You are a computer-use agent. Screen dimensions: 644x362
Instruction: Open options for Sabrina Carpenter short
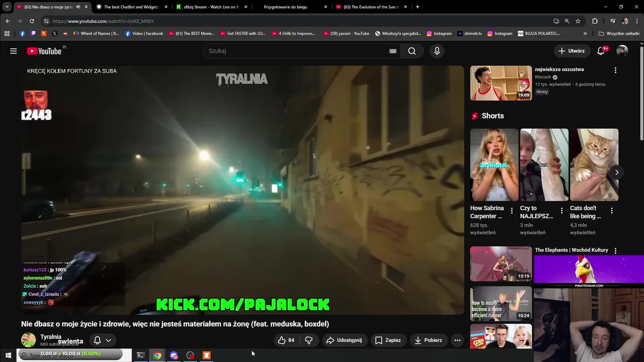click(x=512, y=211)
